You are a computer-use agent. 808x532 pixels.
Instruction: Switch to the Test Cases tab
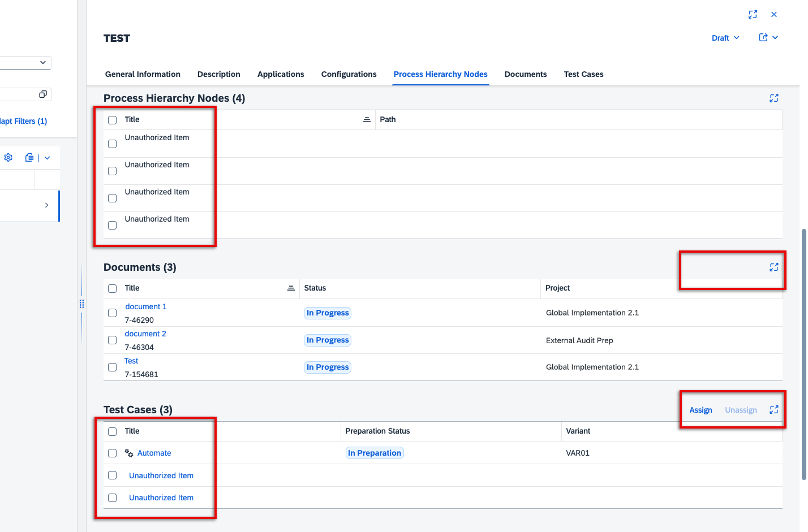(x=583, y=74)
